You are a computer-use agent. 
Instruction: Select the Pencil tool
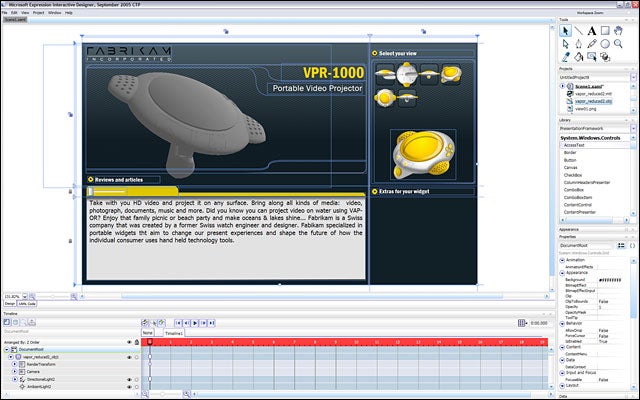592,44
